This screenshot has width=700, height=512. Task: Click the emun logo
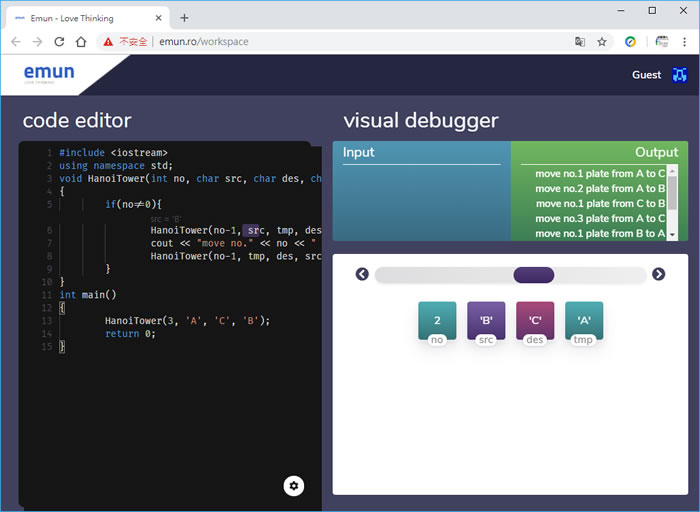tap(50, 73)
